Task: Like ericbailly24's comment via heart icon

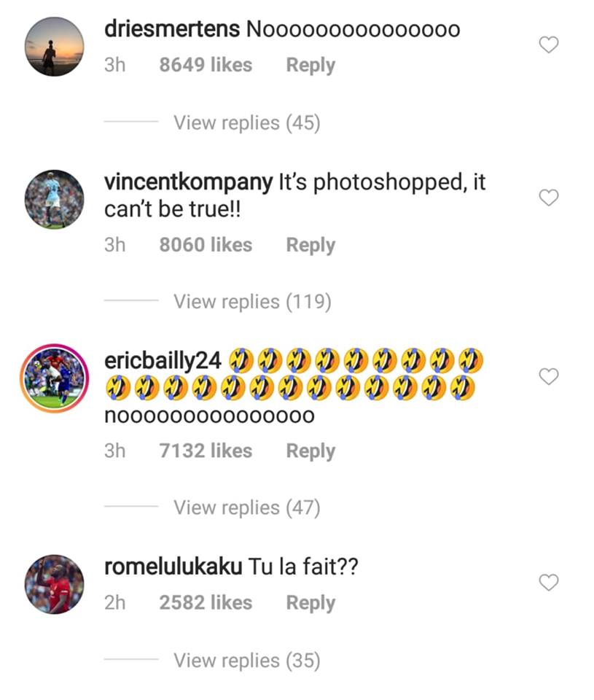Action: click(x=548, y=376)
